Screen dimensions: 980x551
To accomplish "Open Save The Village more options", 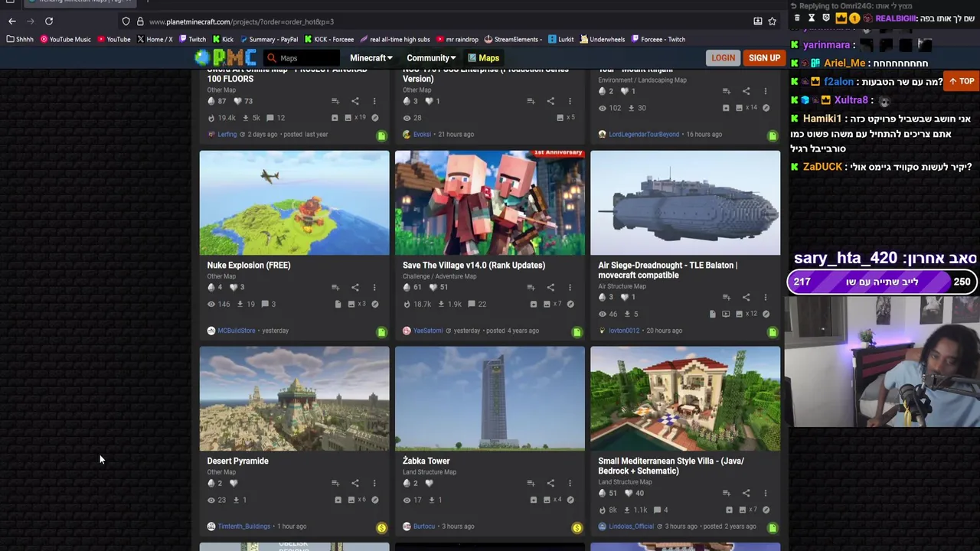I will (x=570, y=287).
